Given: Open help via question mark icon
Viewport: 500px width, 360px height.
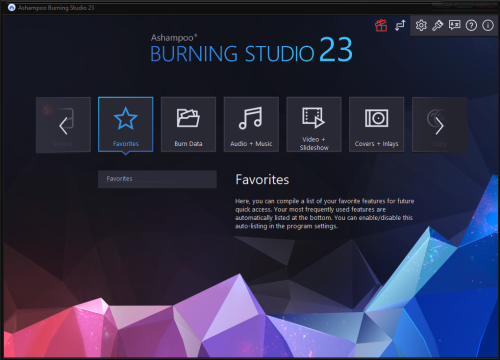Looking at the screenshot, I should tap(471, 25).
